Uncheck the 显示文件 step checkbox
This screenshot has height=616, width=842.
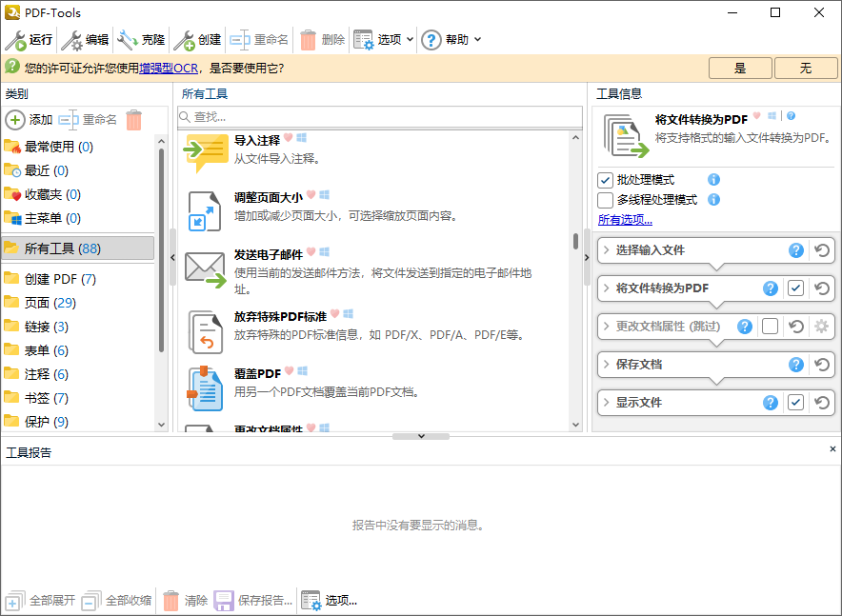pos(796,403)
